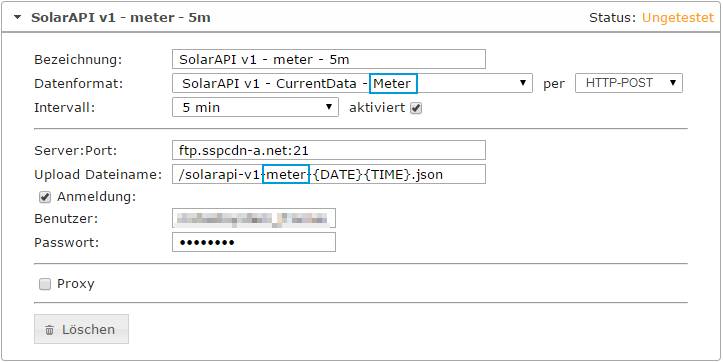Click the Datenformat dropdown arrow
723x362 pixels.
coord(523,83)
